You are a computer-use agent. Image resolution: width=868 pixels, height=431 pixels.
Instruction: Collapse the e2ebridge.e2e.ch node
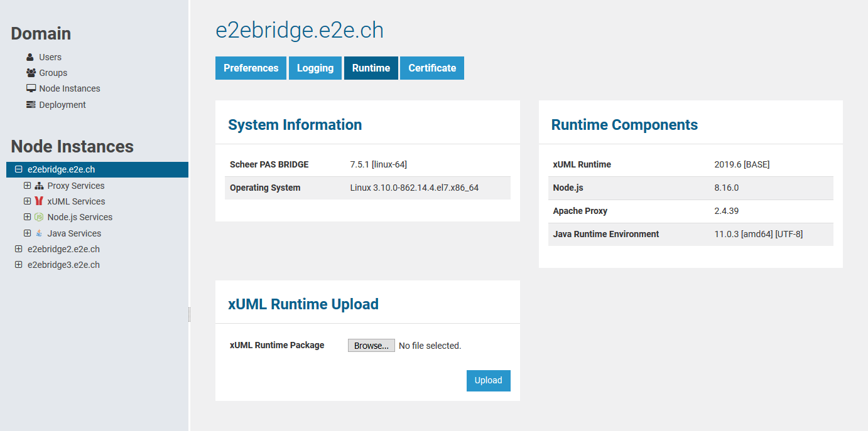pyautogui.click(x=18, y=169)
